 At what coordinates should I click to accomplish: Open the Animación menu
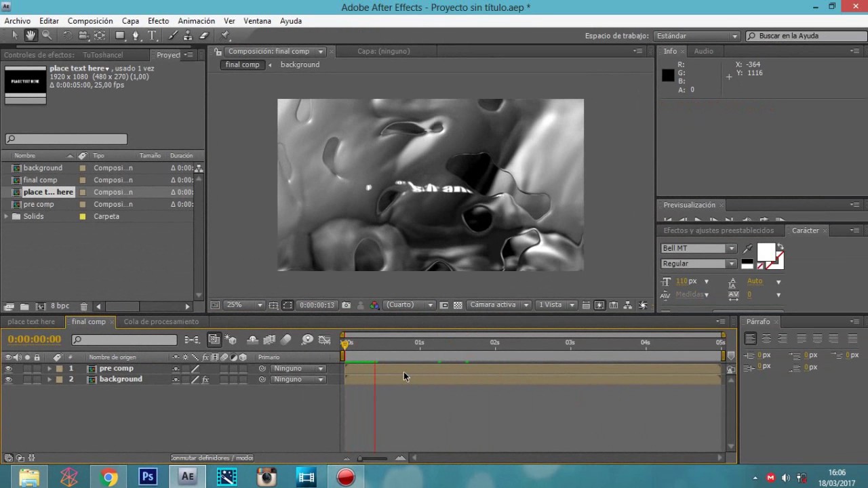tap(197, 21)
